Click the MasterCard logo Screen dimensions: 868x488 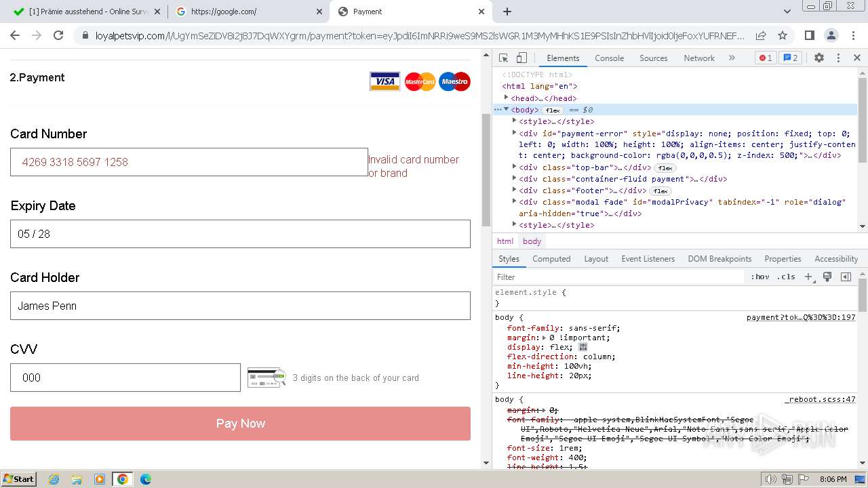[x=420, y=81]
